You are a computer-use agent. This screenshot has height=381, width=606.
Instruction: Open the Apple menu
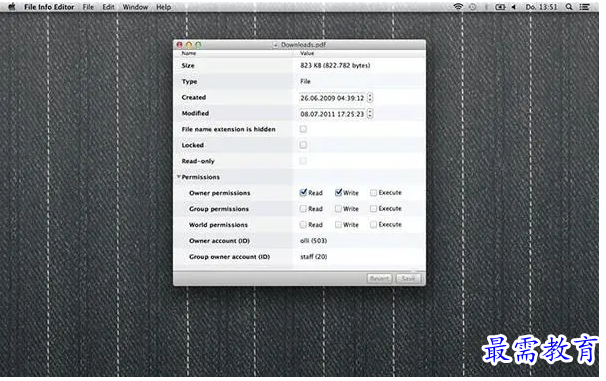tap(12, 7)
